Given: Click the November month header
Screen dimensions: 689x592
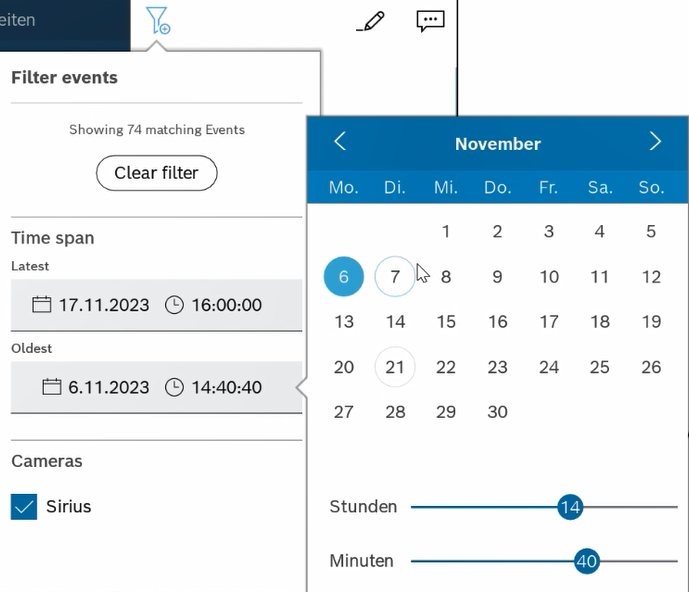Looking at the screenshot, I should 497,144.
